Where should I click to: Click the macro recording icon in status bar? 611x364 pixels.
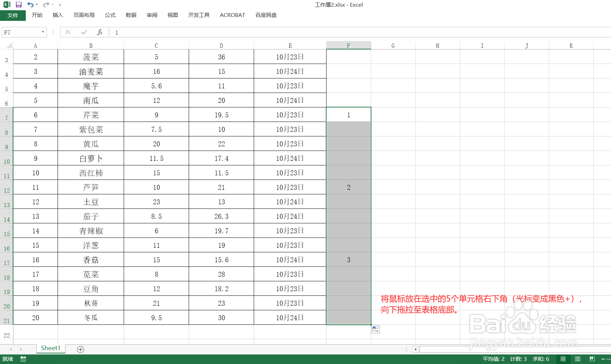23,359
